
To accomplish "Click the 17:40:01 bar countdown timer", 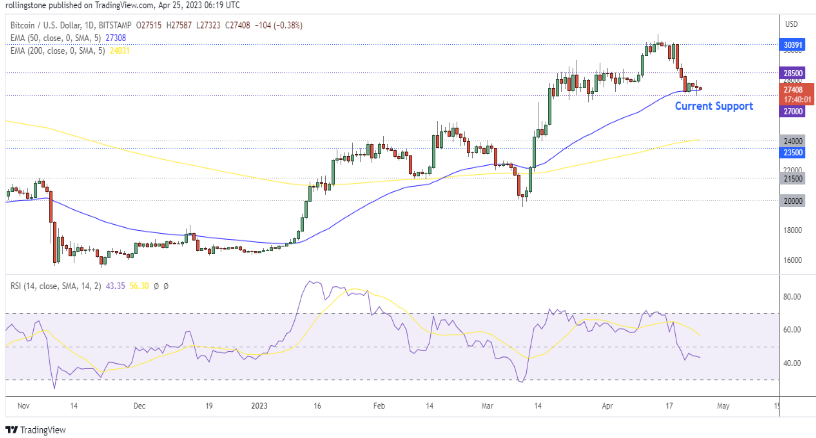I will click(797, 99).
